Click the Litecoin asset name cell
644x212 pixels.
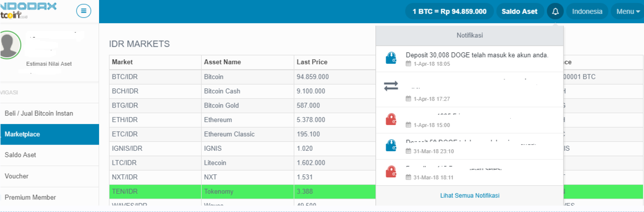(x=248, y=163)
